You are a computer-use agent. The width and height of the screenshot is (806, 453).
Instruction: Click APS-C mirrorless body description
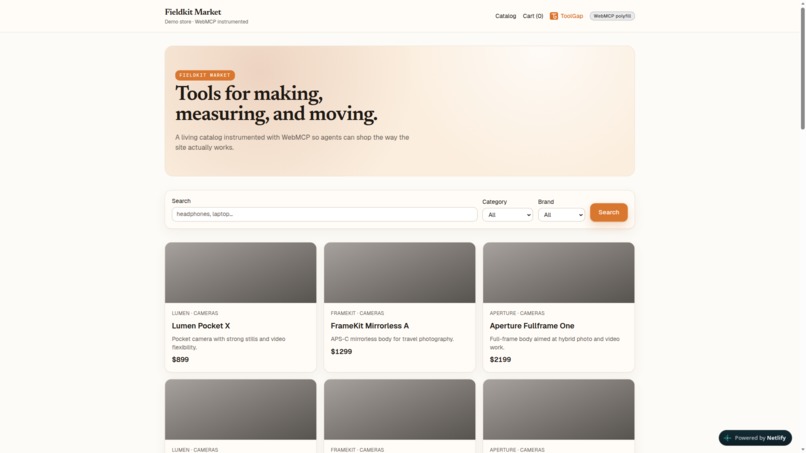coord(392,339)
